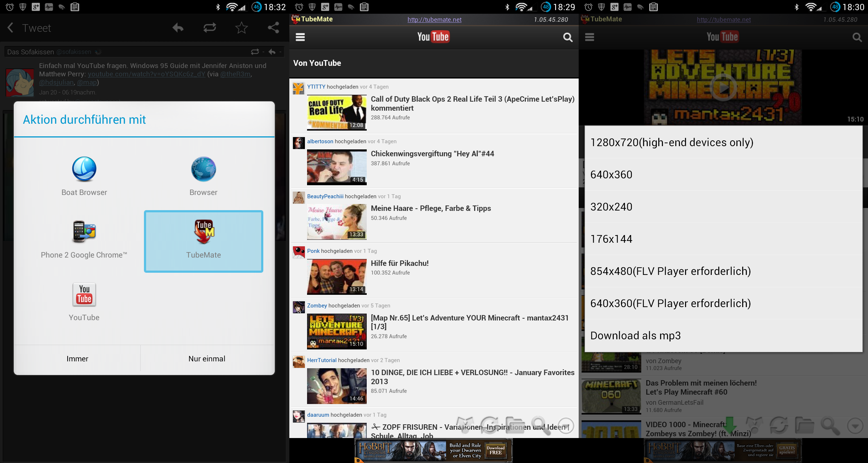Screen dimensions: 868x463
Task: Tap YouTube logo in middle screen header
Action: pos(433,37)
